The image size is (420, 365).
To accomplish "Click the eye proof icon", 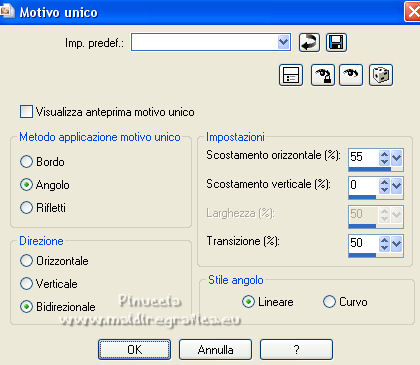I will tap(351, 75).
